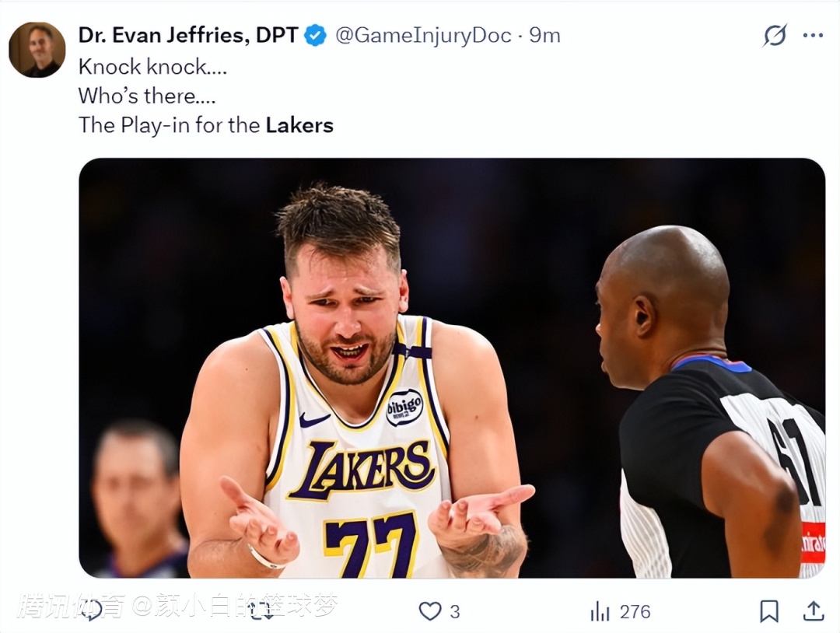Click the reply icon under tweet
The height and width of the screenshot is (633, 840).
click(x=92, y=610)
